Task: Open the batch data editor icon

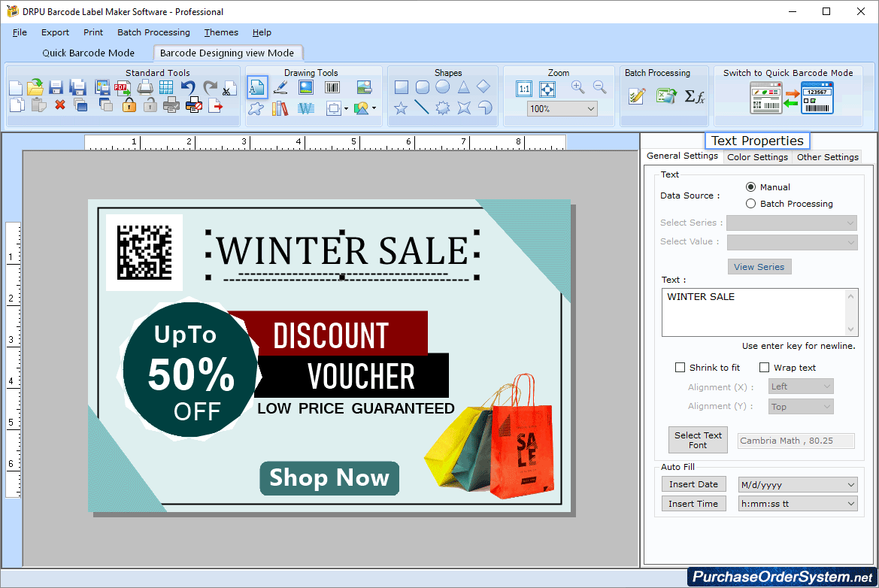Action: tap(637, 95)
